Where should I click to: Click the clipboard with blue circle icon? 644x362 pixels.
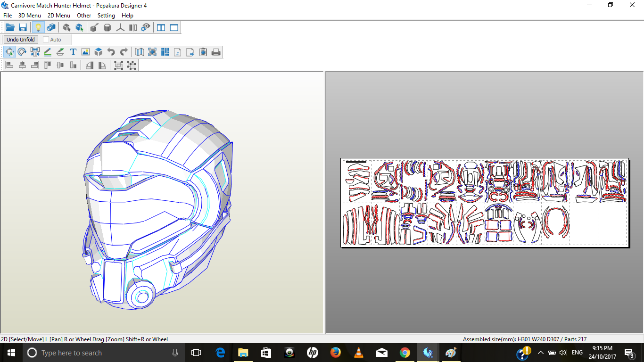[203, 52]
